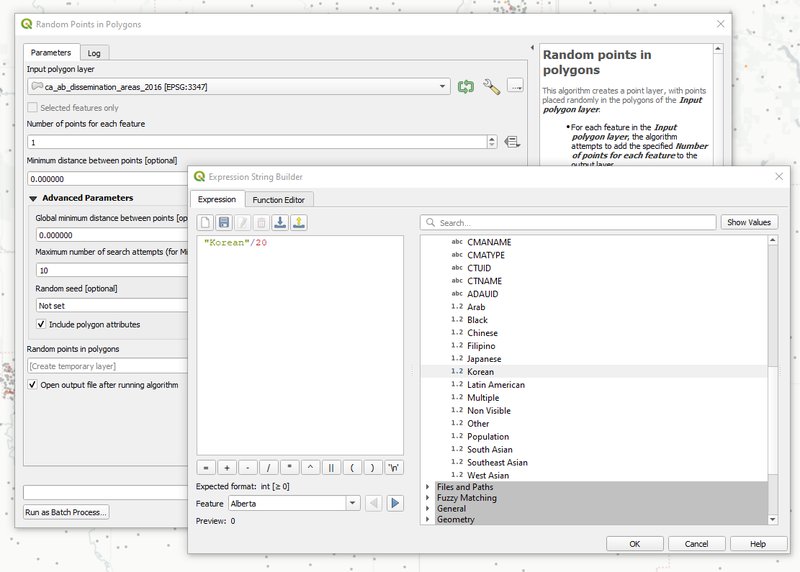Click the Create temporary layer output field
Viewport: 800px width, 572px height.
(x=108, y=366)
